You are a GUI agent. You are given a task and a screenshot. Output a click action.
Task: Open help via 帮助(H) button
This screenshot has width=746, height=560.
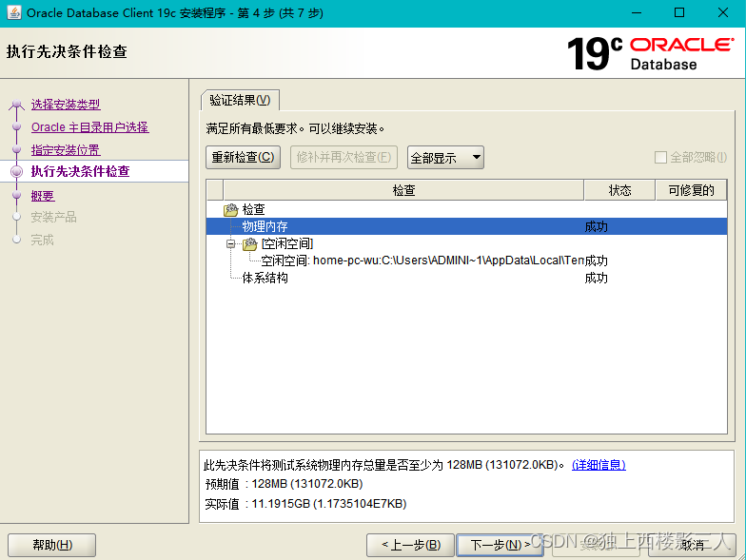point(51,545)
